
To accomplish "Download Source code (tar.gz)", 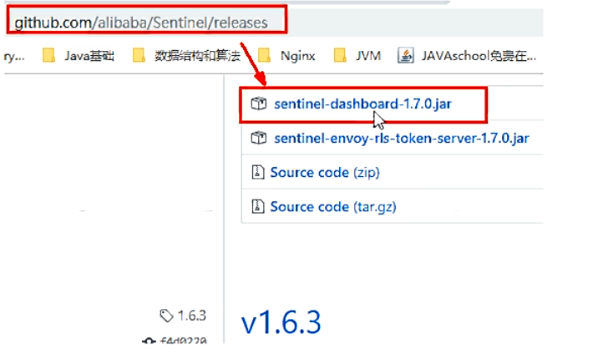I will coord(333,206).
